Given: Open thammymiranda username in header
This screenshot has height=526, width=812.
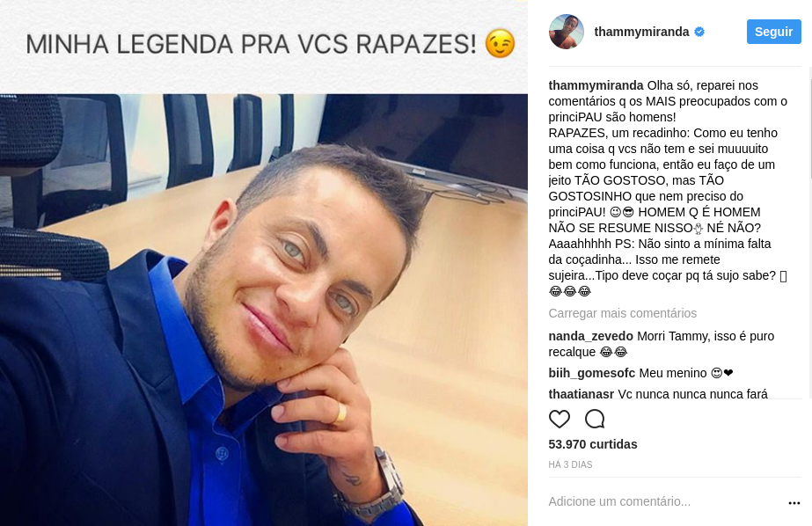Looking at the screenshot, I should (x=641, y=32).
